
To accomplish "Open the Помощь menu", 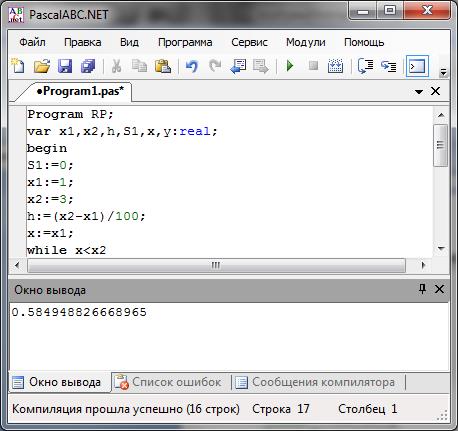I will point(364,42).
